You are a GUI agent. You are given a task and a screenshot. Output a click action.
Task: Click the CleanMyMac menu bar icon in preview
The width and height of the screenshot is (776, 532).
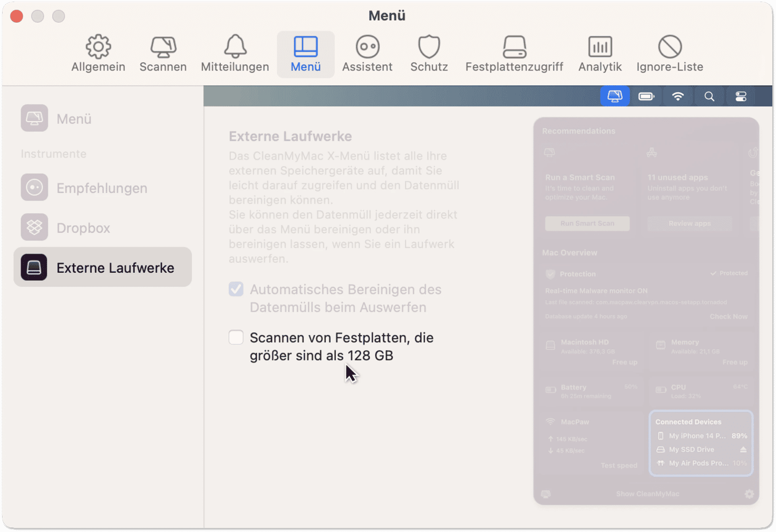click(615, 96)
